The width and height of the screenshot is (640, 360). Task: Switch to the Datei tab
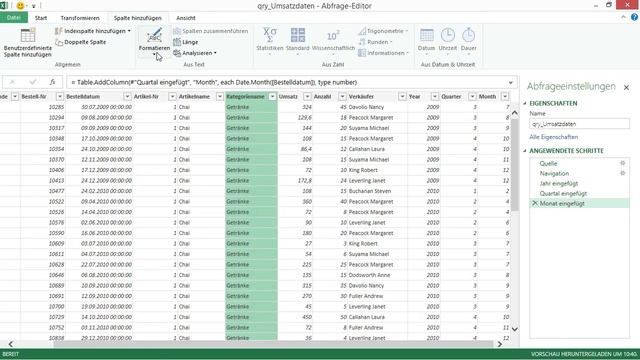click(14, 18)
